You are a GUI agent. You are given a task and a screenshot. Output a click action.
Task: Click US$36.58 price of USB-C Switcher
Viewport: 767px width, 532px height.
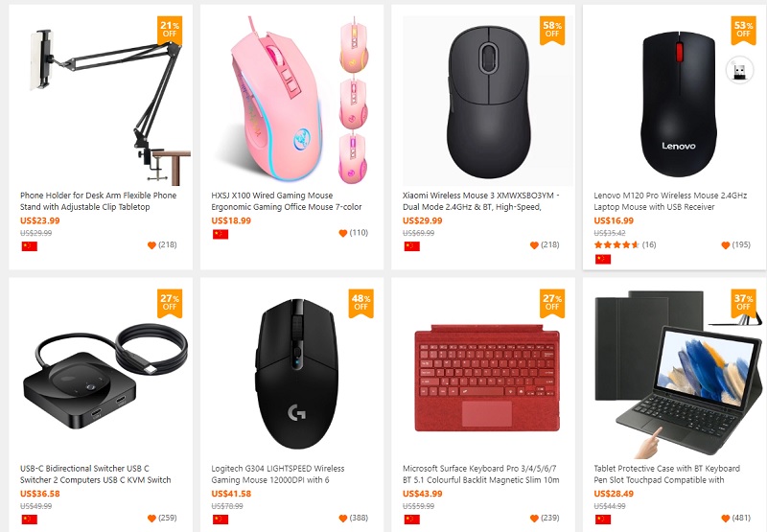(x=39, y=494)
